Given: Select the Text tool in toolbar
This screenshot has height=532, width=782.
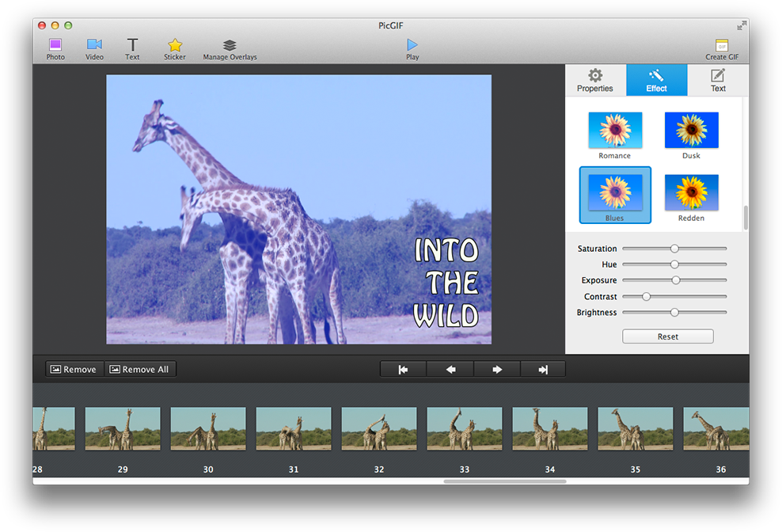Looking at the screenshot, I should click(132, 49).
